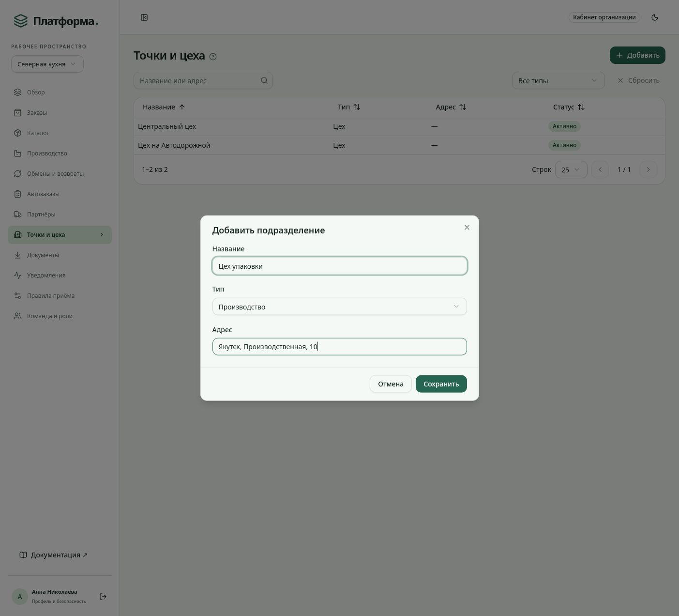Cancel the dialog with Отмена

point(391,384)
